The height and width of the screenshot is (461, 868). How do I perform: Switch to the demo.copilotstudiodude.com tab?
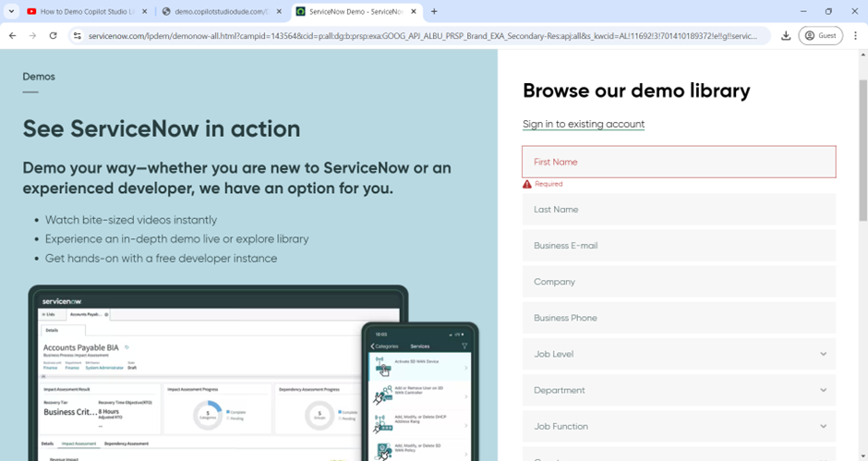tap(215, 11)
